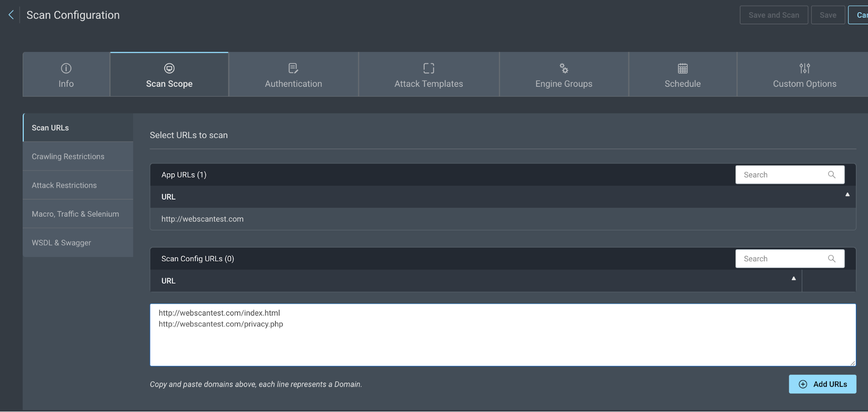This screenshot has height=412, width=868.
Task: Toggle sort arrow in Scan Config URLs column
Action: point(793,279)
